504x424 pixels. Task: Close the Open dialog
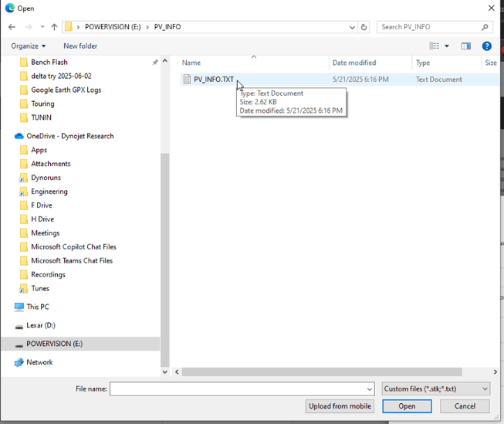(492, 8)
